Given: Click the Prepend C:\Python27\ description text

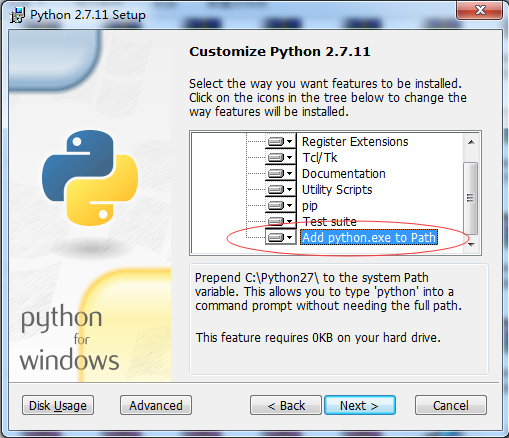Looking at the screenshot, I should pyautogui.click(x=328, y=292).
